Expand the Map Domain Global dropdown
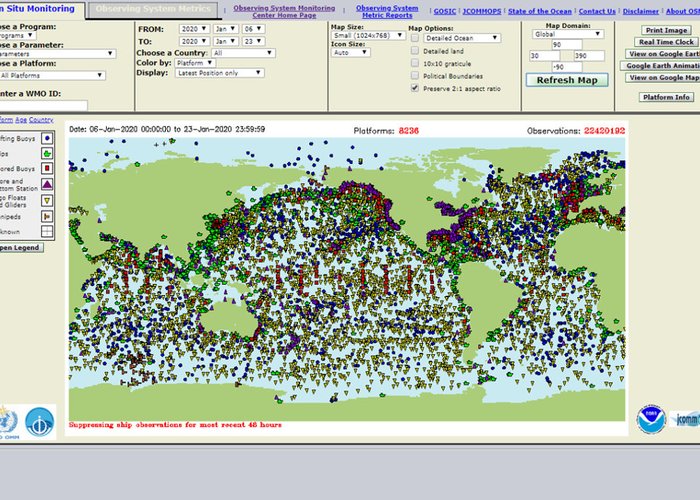700x500 pixels. pos(567,33)
